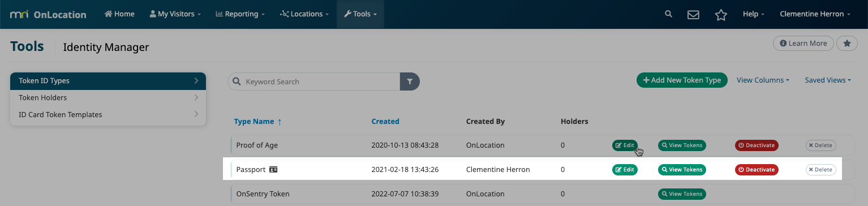868x206 pixels.
Task: Click the MRI OnLocation logo
Action: tap(48, 14)
